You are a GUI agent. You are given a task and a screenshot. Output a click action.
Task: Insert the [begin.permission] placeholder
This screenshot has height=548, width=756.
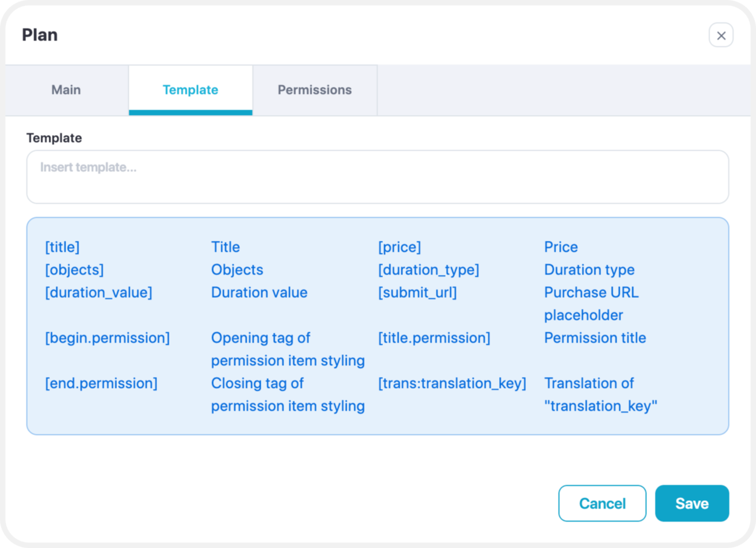(107, 338)
